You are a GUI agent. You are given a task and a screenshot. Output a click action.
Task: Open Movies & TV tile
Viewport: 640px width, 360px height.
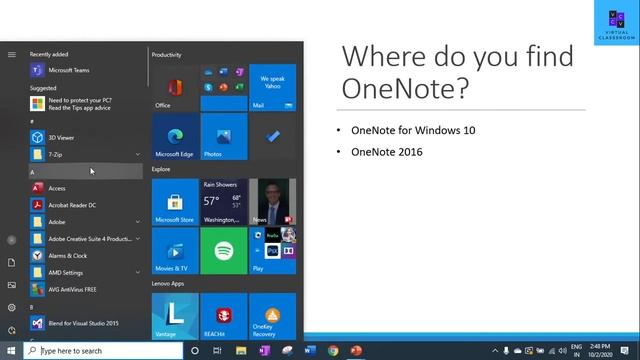(x=175, y=251)
